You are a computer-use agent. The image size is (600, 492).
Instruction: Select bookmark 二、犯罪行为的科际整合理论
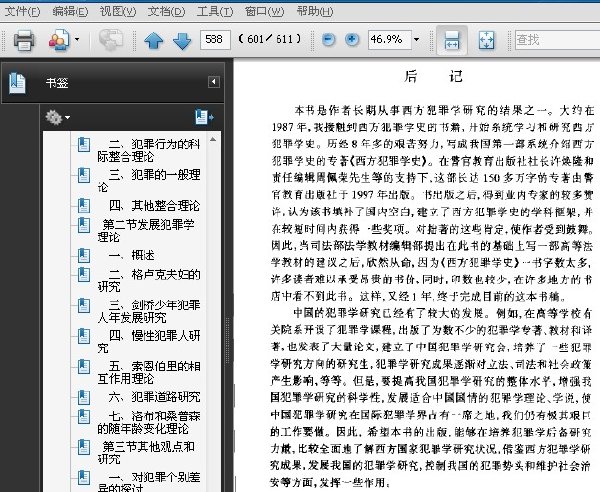click(x=148, y=150)
